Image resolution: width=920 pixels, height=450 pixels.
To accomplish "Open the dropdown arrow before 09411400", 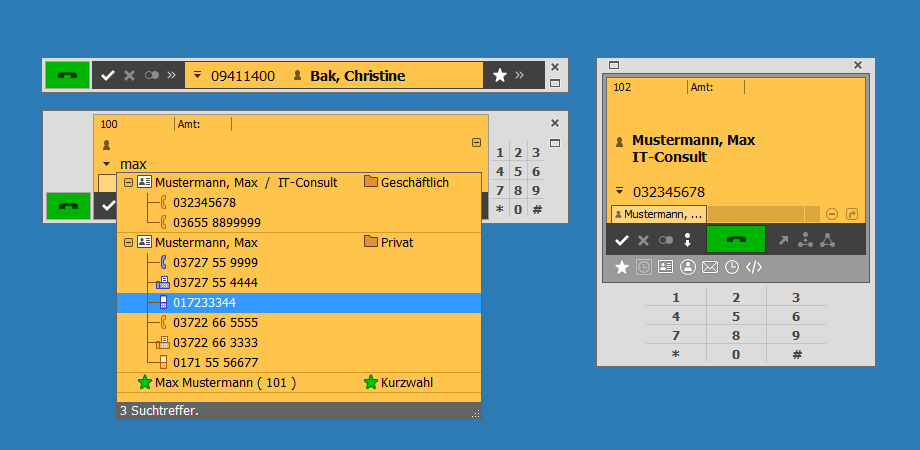I will (197, 75).
